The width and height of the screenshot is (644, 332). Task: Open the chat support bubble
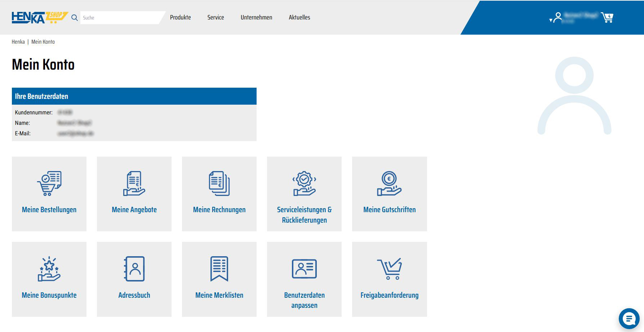629,319
